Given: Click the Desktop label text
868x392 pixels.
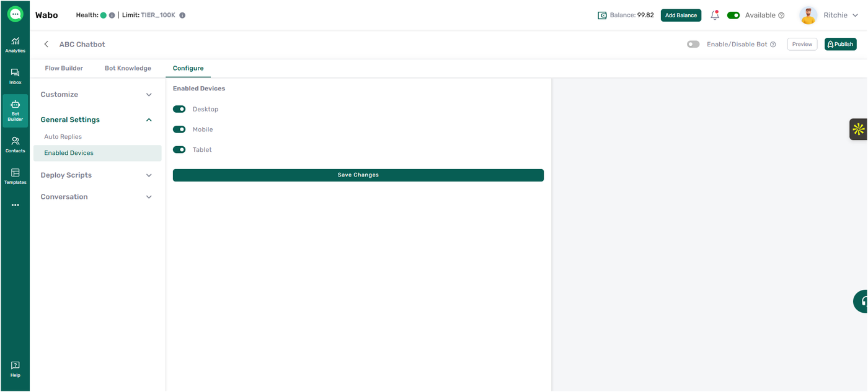Looking at the screenshot, I should [206, 109].
